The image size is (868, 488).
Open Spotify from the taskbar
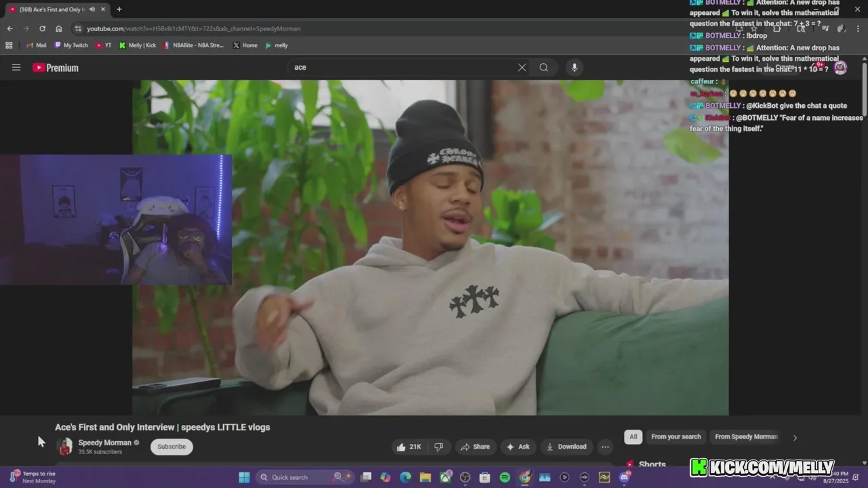click(505, 477)
